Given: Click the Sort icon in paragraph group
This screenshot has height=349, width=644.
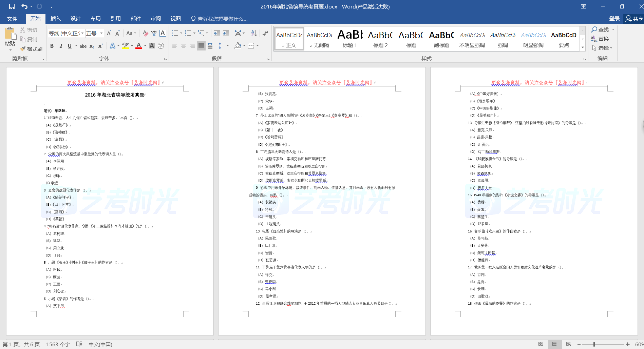Looking at the screenshot, I should pos(254,33).
